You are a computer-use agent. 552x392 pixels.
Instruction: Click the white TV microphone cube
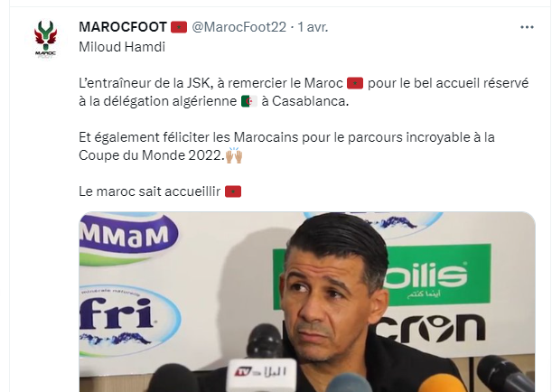261,373
